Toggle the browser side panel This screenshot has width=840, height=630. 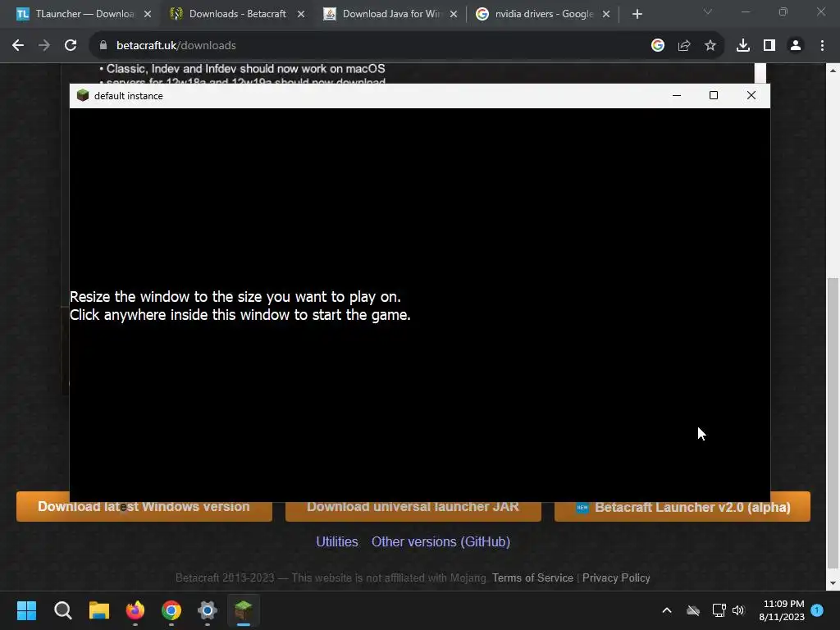click(x=769, y=46)
